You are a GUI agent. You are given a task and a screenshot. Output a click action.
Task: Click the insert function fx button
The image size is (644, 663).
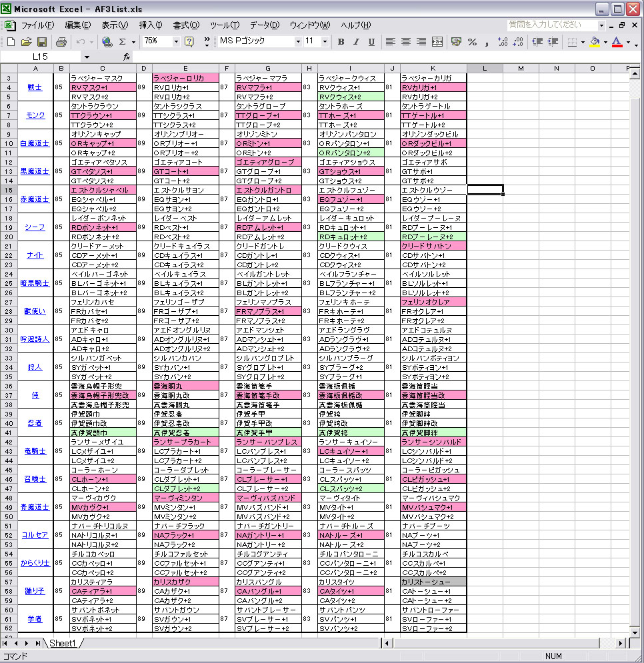127,57
